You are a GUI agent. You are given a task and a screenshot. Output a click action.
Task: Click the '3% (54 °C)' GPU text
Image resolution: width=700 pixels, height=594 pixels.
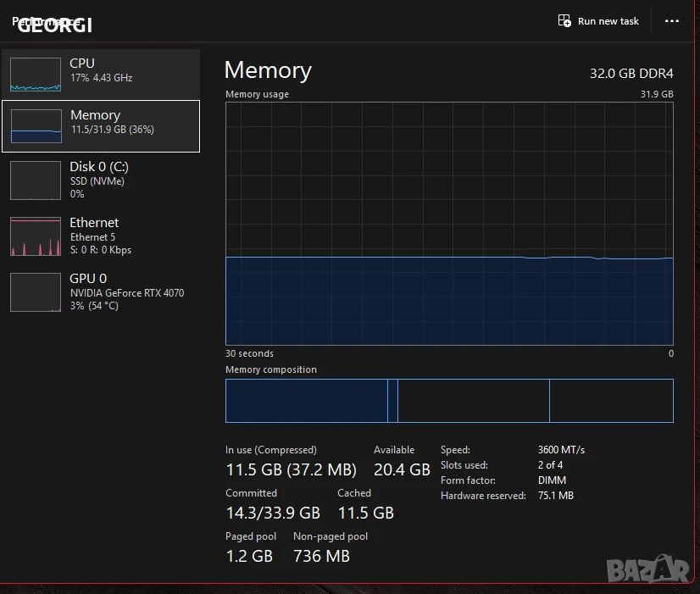94,306
